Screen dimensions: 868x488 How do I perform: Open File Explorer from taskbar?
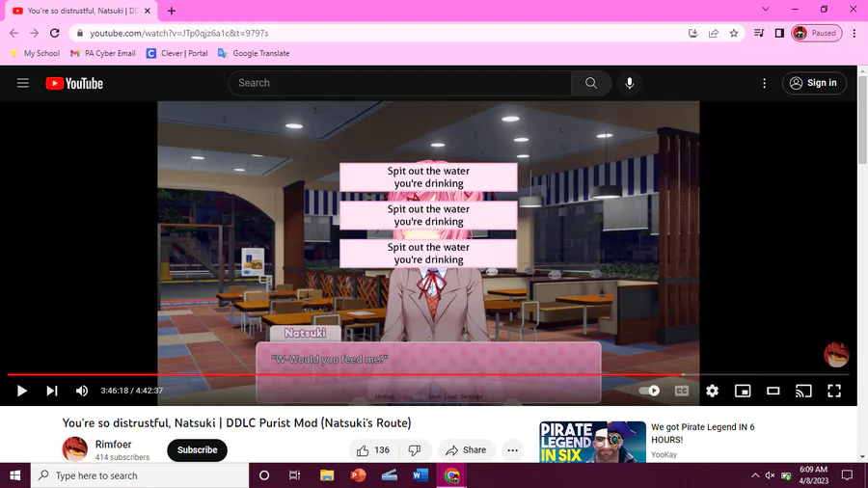(x=327, y=475)
